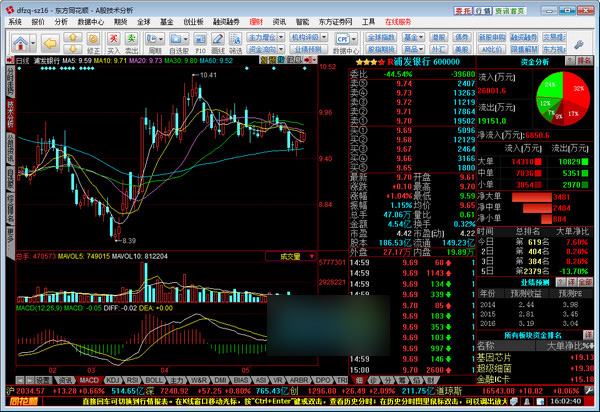Click the 业绩预测 toolbar button
Screen dimensions: 600x412
point(308,49)
